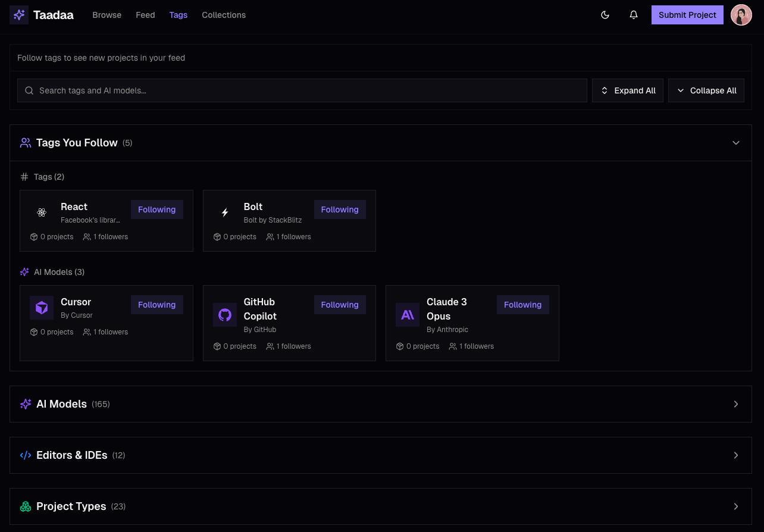Expand the Editors & IDEs section
Image resolution: width=764 pixels, height=532 pixels.
736,455
